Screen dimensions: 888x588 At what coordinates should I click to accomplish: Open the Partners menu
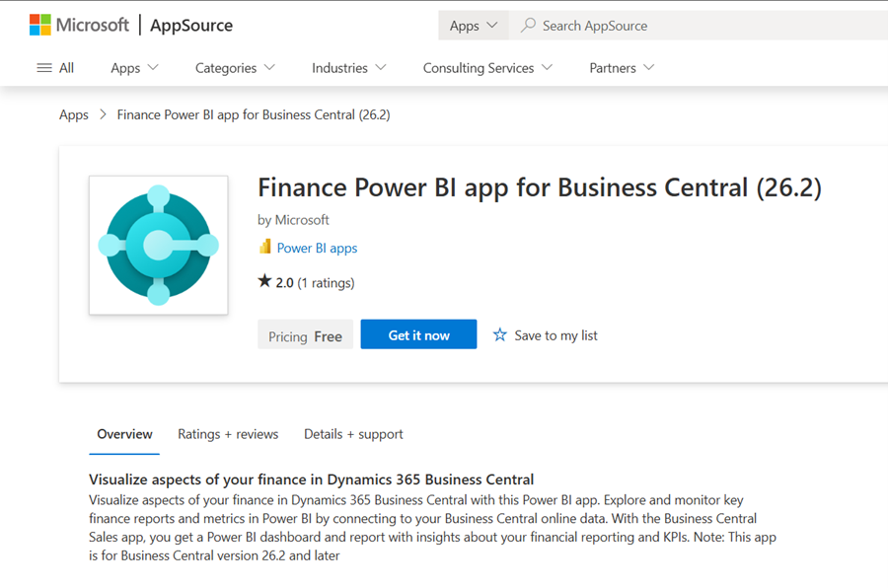click(622, 68)
